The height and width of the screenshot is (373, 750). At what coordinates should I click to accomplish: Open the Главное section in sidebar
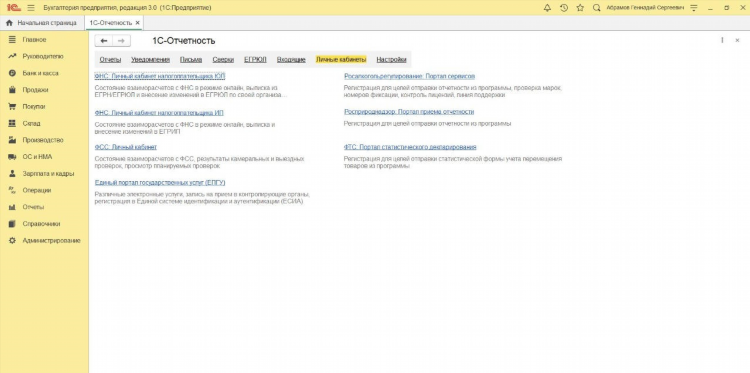[x=34, y=40]
